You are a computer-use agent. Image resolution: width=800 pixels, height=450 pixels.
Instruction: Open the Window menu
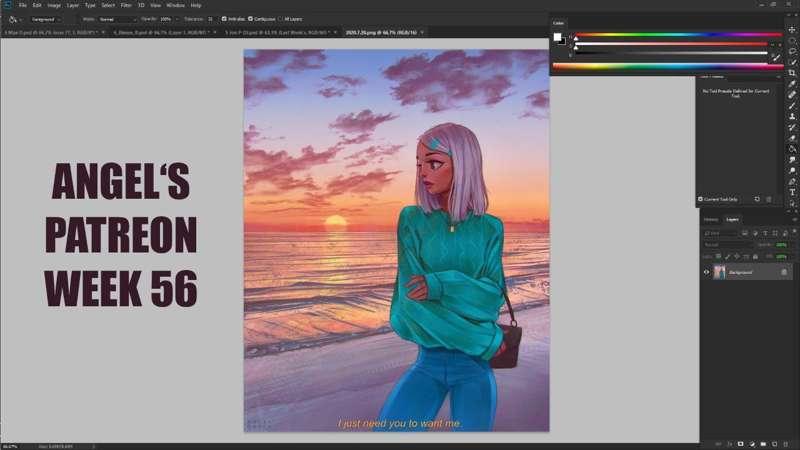176,5
